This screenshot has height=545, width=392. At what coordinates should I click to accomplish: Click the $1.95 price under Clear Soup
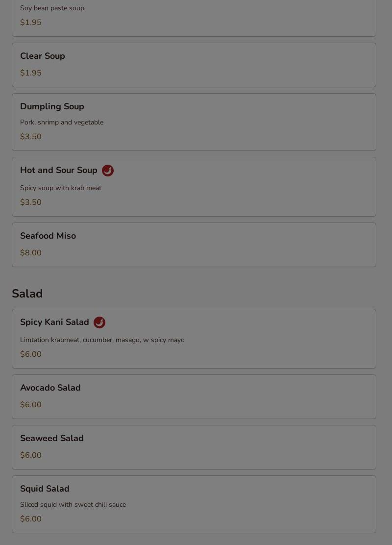[x=30, y=73]
